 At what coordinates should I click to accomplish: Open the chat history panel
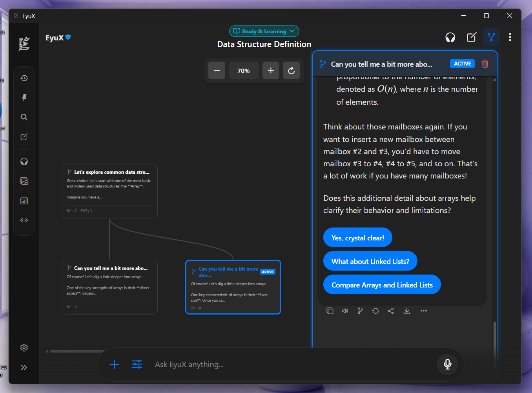click(x=24, y=78)
